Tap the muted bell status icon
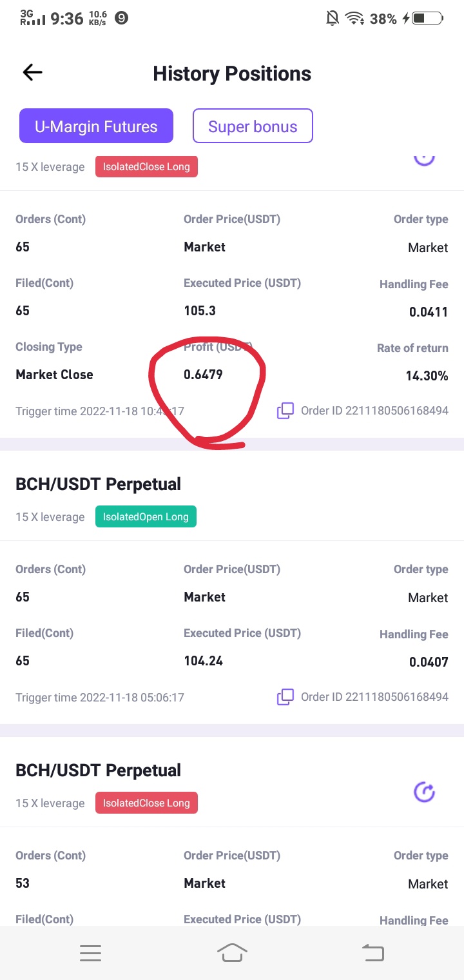The width and height of the screenshot is (464, 980). click(333, 18)
